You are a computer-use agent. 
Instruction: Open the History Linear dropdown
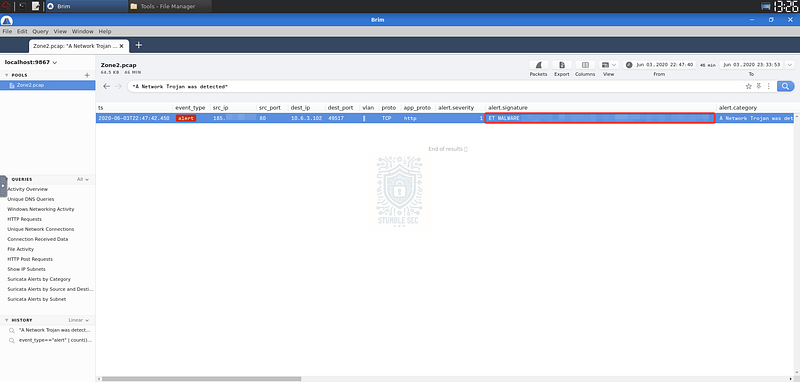[x=79, y=320]
